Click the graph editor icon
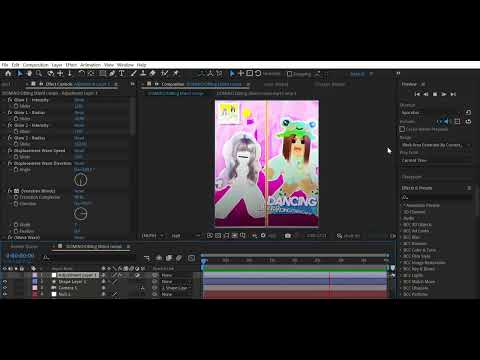This screenshot has width=480, height=360. coord(191,258)
